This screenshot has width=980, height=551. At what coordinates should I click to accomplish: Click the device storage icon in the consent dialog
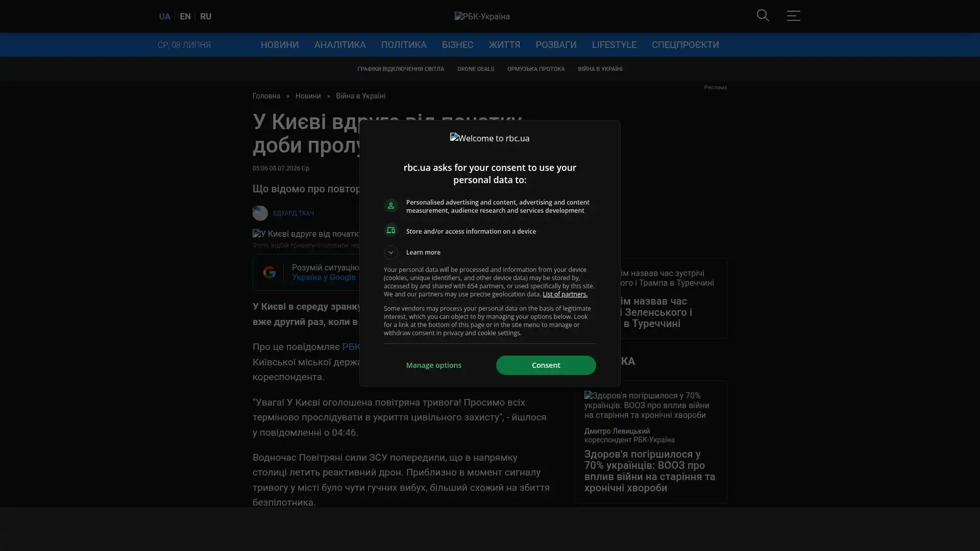391,231
